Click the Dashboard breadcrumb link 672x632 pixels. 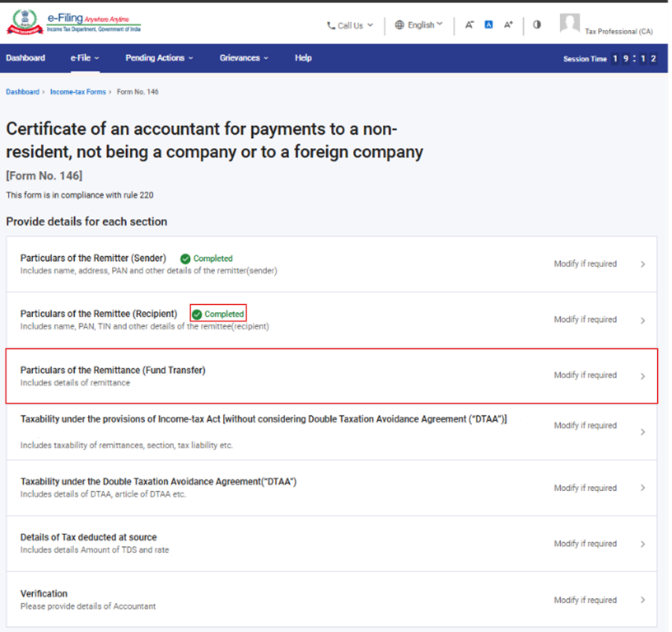click(22, 91)
